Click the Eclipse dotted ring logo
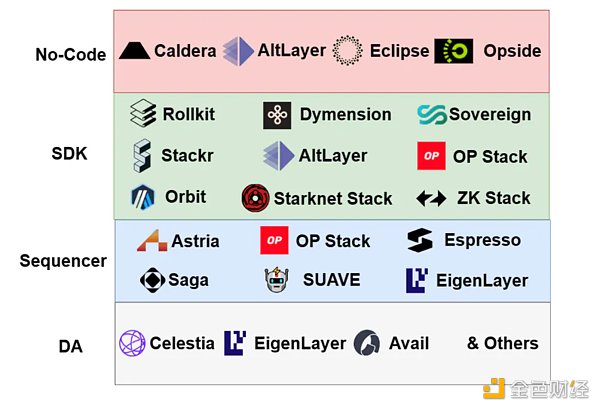Viewport: 600px width, 410px height. 347,51
